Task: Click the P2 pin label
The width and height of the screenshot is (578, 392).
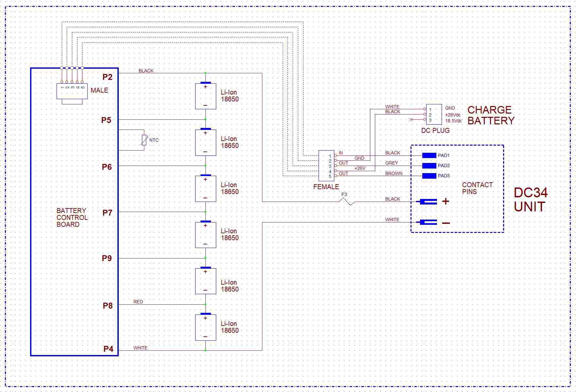Action: tap(107, 77)
